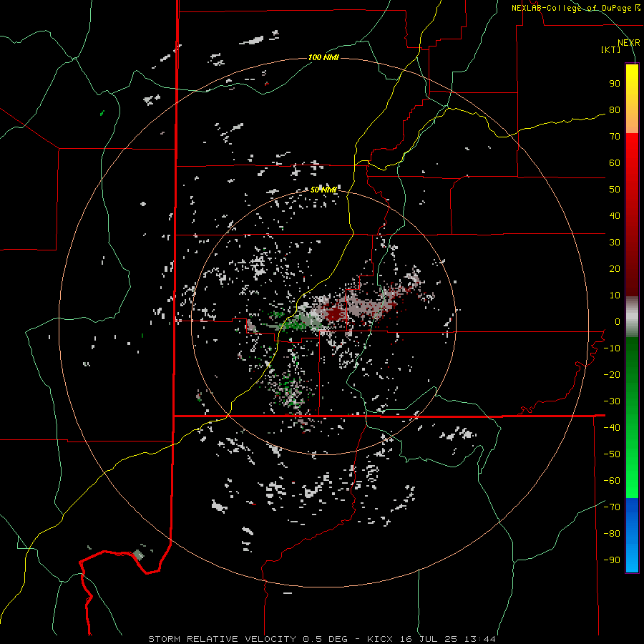644x644 pixels.
Task: Click the 13:44 timestamp in footer
Action: [x=480, y=639]
